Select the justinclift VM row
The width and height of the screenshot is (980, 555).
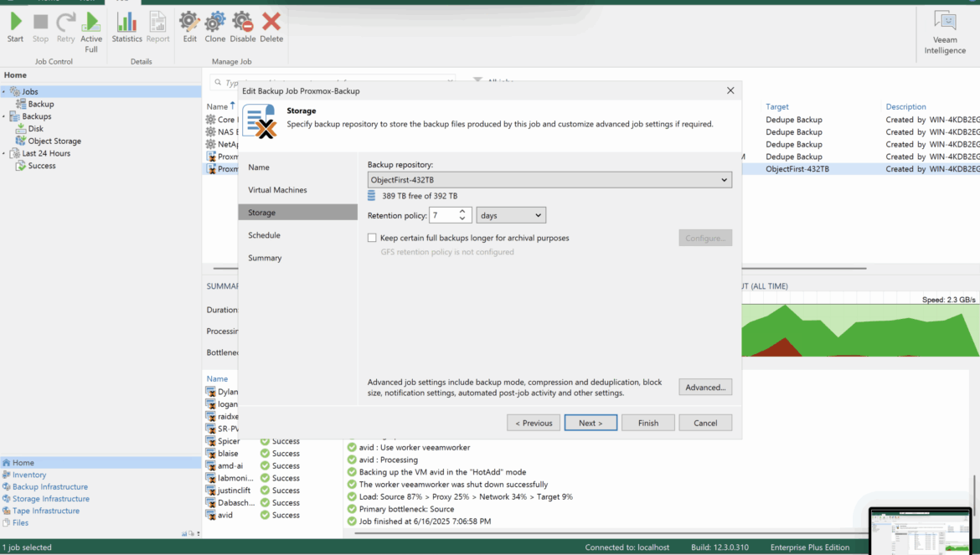click(x=234, y=491)
